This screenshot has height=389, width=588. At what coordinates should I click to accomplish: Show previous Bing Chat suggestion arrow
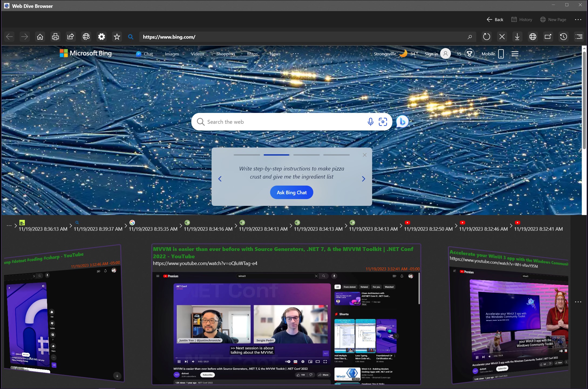coord(220,179)
